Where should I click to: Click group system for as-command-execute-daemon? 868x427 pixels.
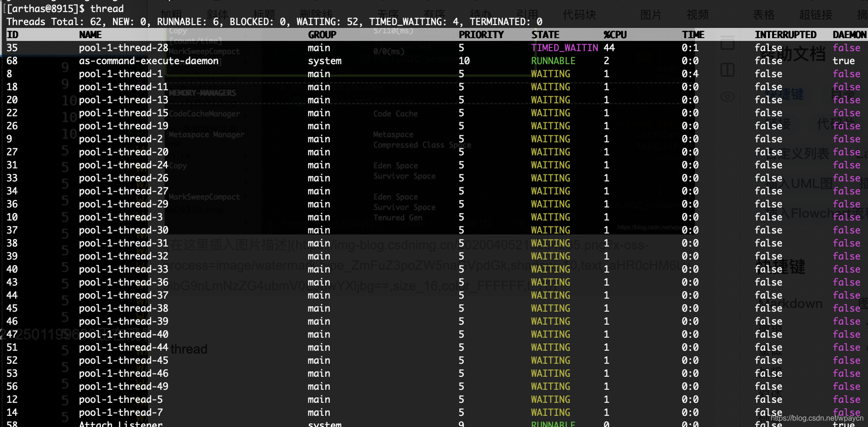tap(325, 61)
